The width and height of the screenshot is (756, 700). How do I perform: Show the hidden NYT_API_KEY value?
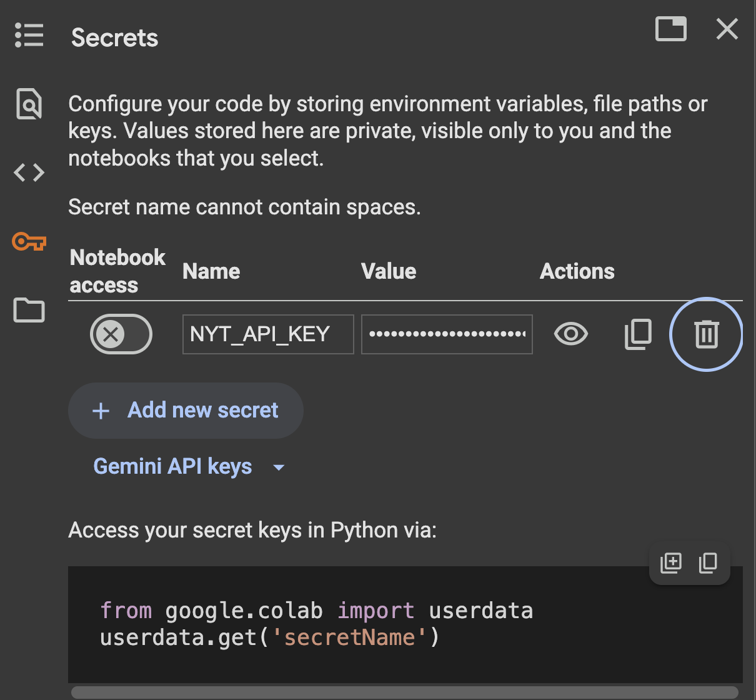[x=570, y=334]
